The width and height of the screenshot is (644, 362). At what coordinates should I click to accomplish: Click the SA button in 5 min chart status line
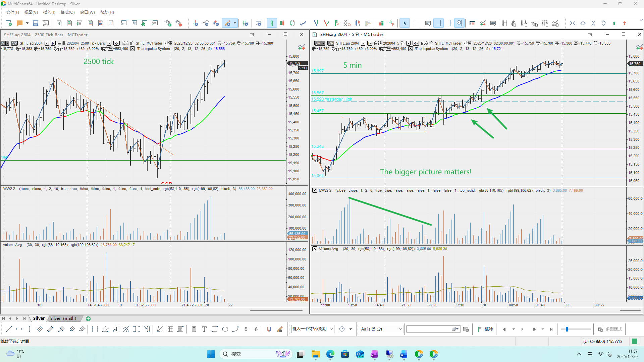click(318, 43)
